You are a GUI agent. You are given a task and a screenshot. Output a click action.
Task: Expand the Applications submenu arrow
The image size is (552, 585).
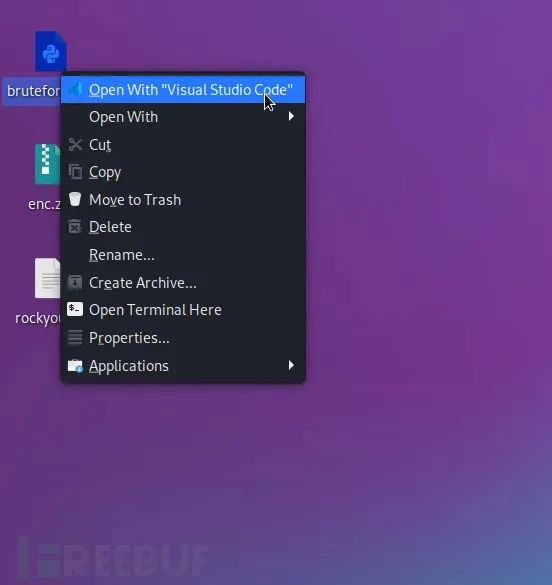[x=291, y=365]
